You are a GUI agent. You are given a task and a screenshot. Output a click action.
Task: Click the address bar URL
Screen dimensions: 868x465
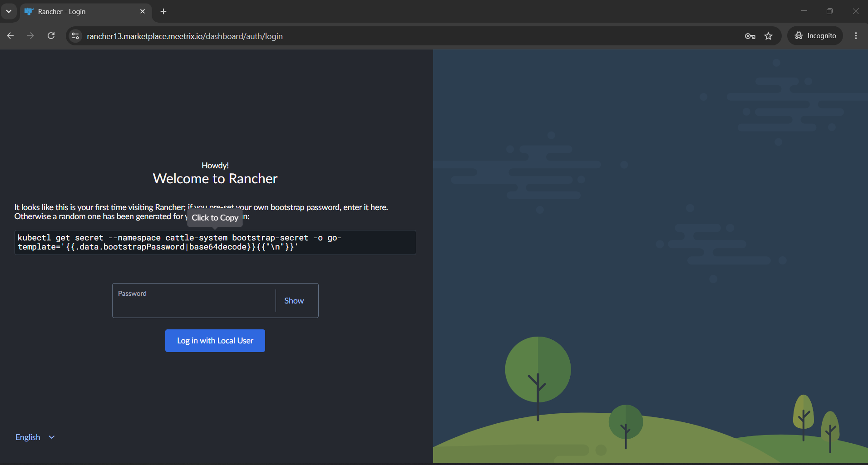click(x=185, y=36)
